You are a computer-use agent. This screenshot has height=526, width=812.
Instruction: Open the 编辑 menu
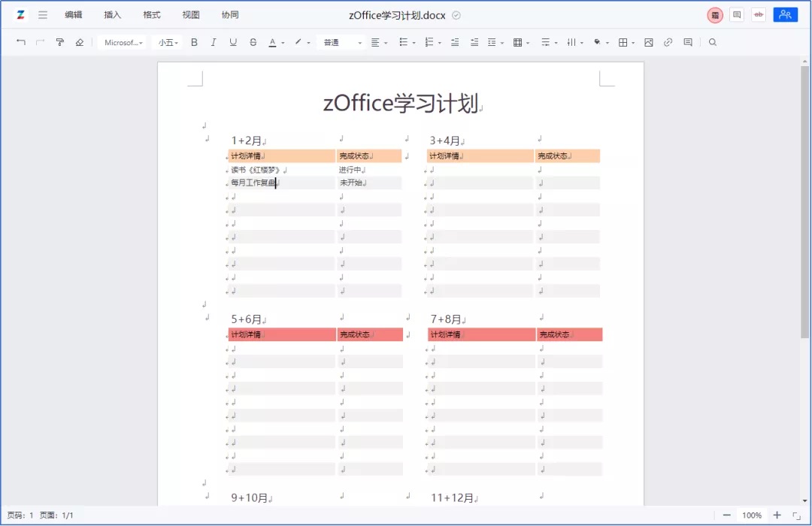(x=74, y=15)
